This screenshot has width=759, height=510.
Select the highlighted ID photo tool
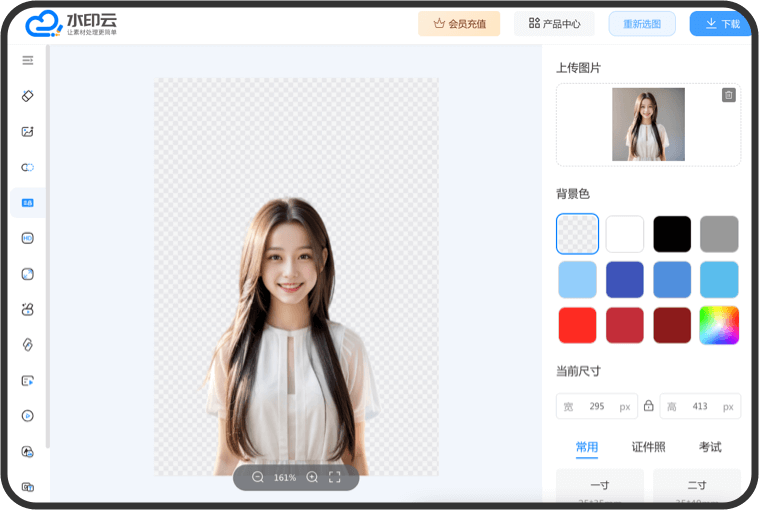pyautogui.click(x=28, y=203)
